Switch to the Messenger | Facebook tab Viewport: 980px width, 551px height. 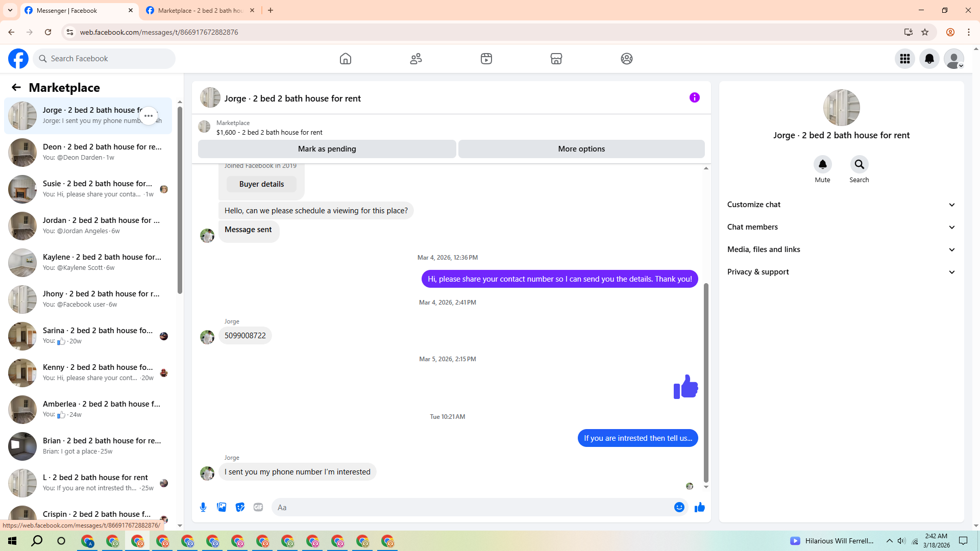click(x=79, y=10)
